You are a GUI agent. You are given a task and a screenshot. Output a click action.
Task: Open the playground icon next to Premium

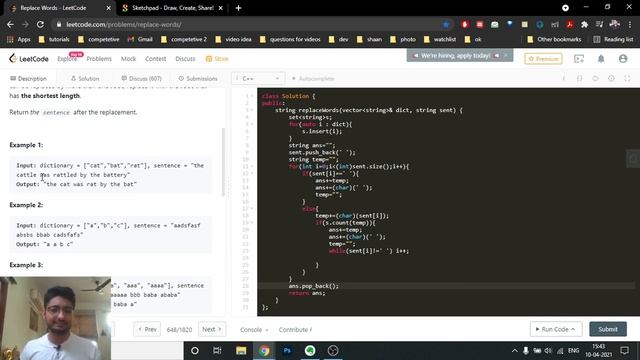click(x=579, y=59)
